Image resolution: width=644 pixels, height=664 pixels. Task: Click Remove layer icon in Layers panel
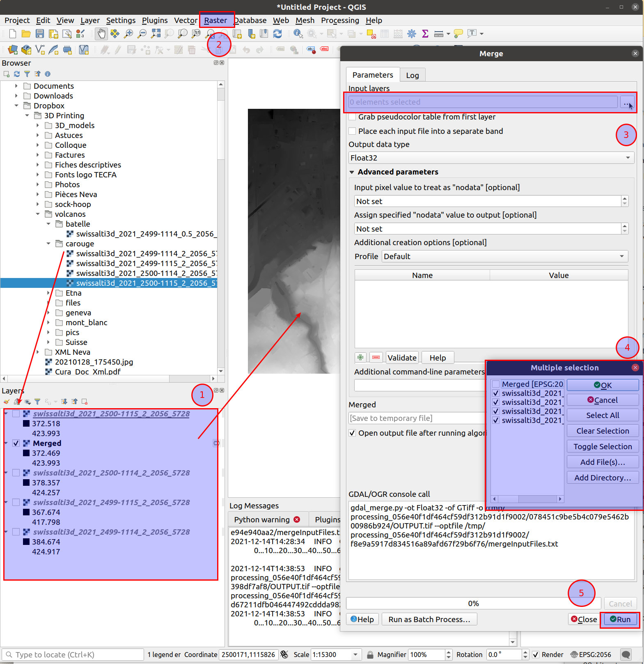(85, 402)
